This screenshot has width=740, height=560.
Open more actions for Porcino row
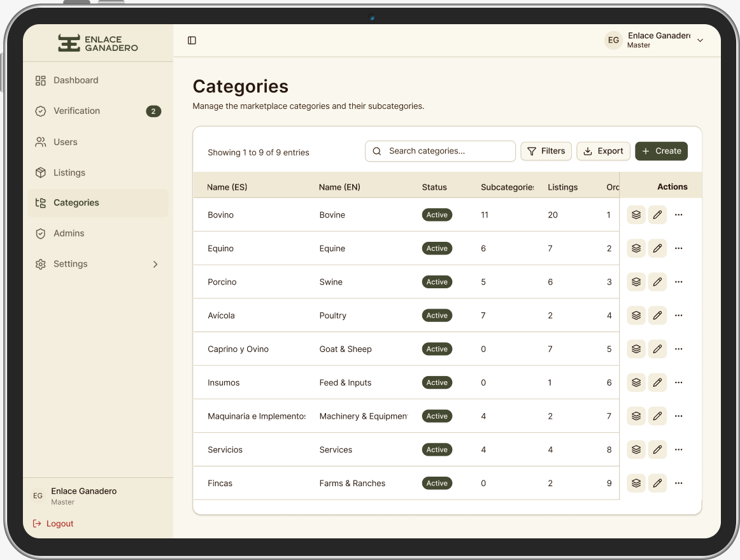pyautogui.click(x=679, y=282)
